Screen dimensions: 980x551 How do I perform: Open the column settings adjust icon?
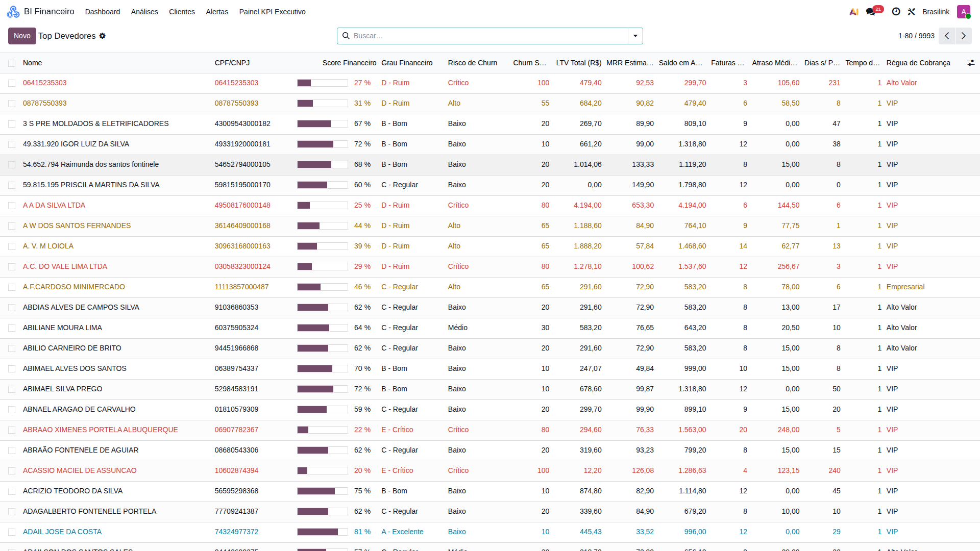971,63
